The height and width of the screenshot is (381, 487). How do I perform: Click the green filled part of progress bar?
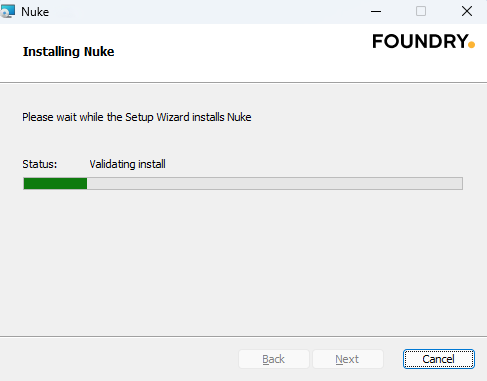pos(55,183)
